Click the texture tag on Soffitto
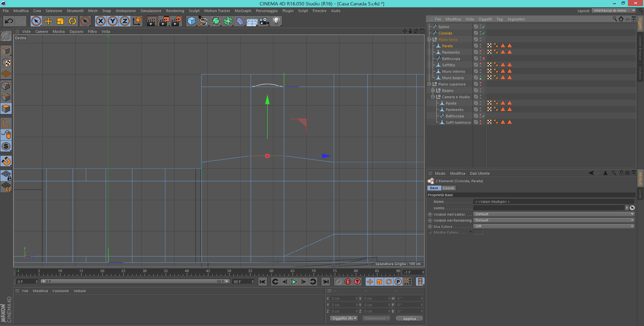Image resolution: width=644 pixels, height=326 pixels. point(489,65)
